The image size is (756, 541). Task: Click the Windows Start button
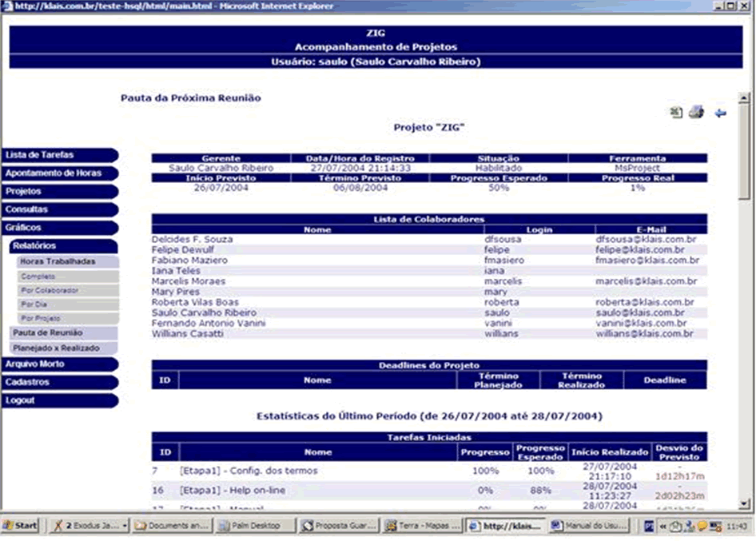(21, 526)
